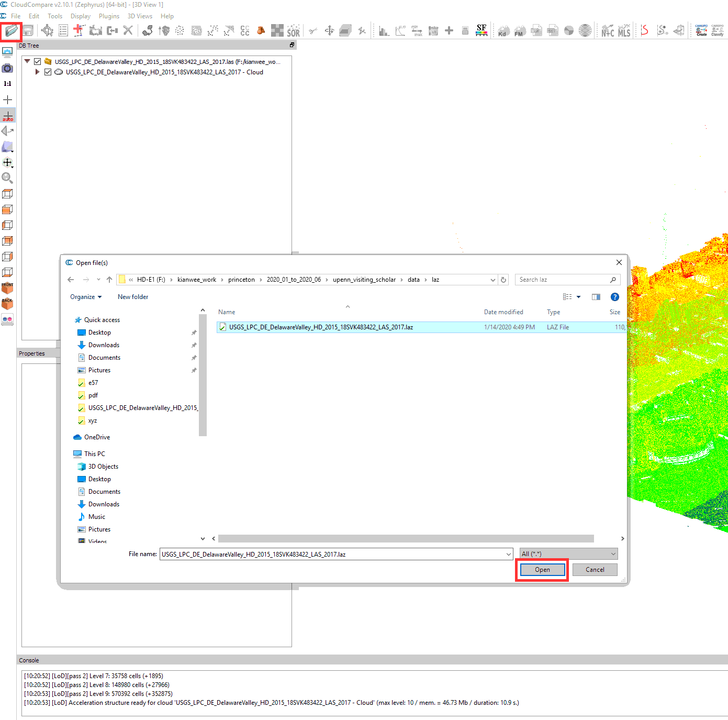728x720 pixels.
Task: Click the MLS plugin toolbar icon
Action: (x=624, y=31)
